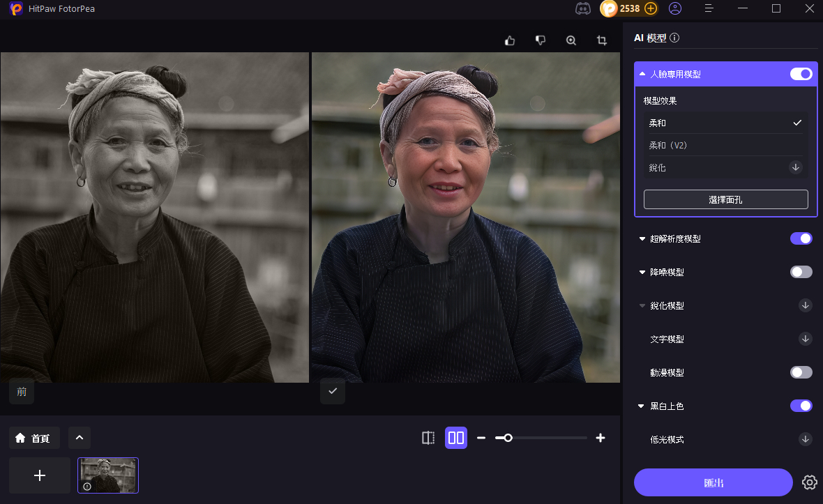Click the 匯出 export button
The image size is (823, 504).
[x=713, y=482]
